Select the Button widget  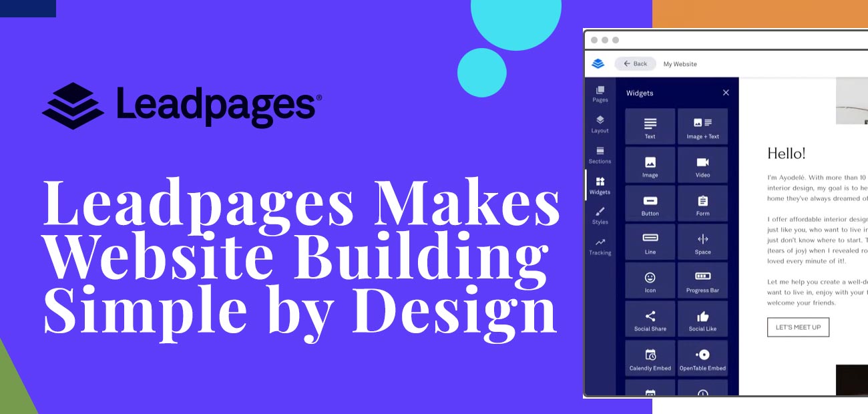(650, 203)
